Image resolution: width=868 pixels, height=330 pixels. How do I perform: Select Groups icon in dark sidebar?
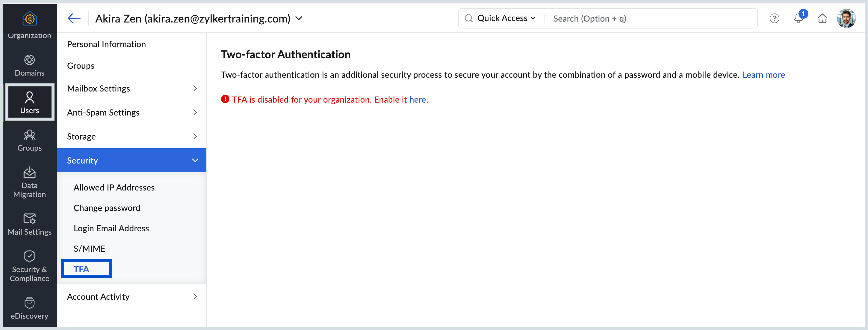point(29,140)
